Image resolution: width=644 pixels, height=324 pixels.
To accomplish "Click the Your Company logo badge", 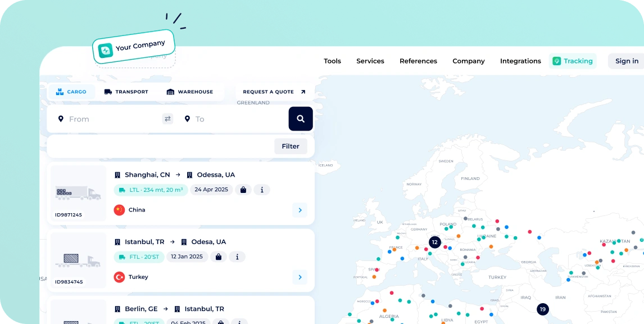I will (134, 47).
